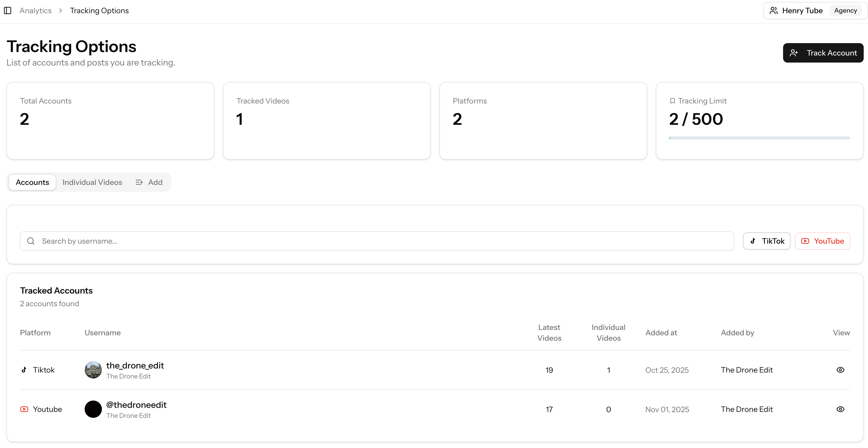This screenshot has height=448, width=868.
Task: Toggle the YouTube platform filter
Action: [822, 241]
